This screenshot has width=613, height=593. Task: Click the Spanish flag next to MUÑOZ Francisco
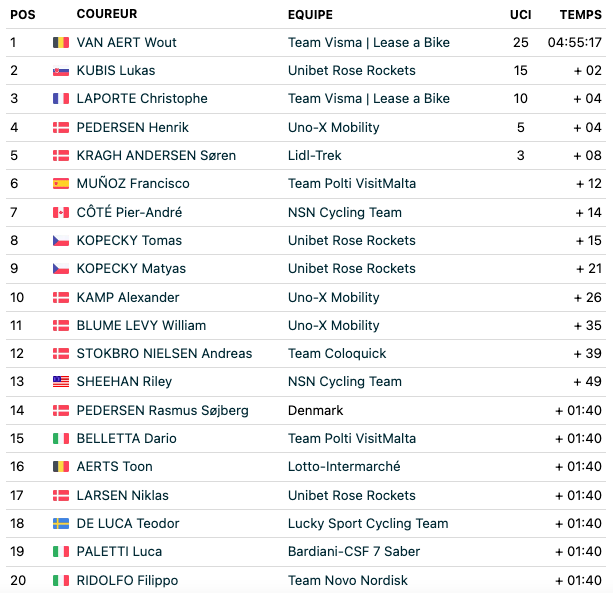[61, 183]
